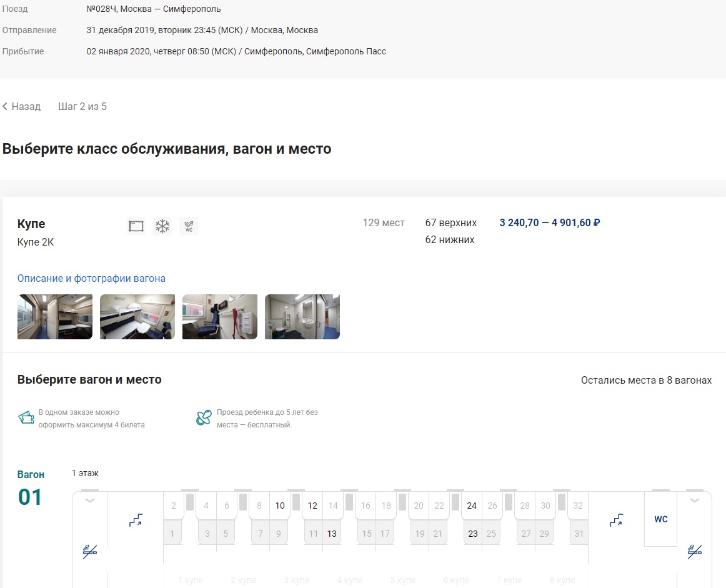Click the bedding linen amenity icon

coord(136,226)
